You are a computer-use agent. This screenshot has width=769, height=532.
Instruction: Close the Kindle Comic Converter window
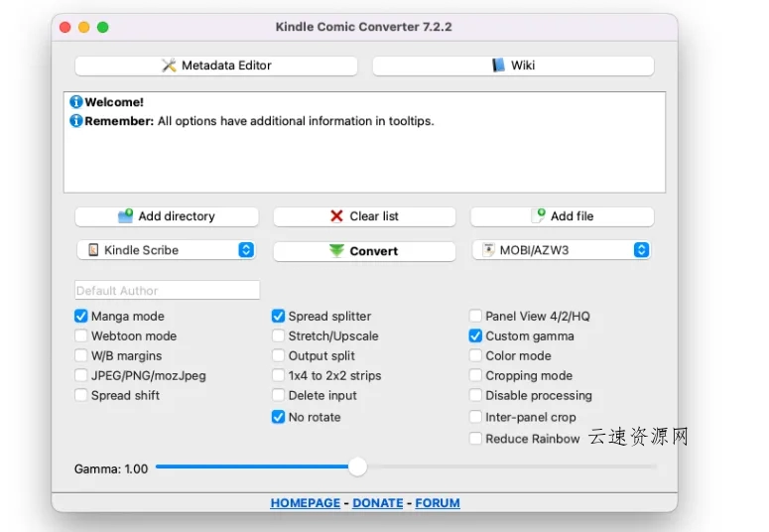(x=65, y=27)
